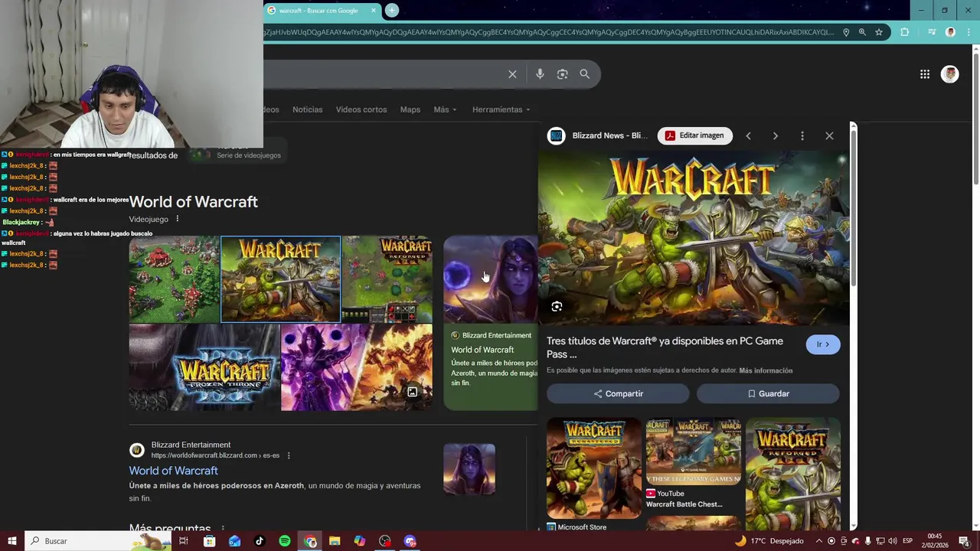The width and height of the screenshot is (980, 551).
Task: Open Task View on the taskbar
Action: (x=184, y=541)
